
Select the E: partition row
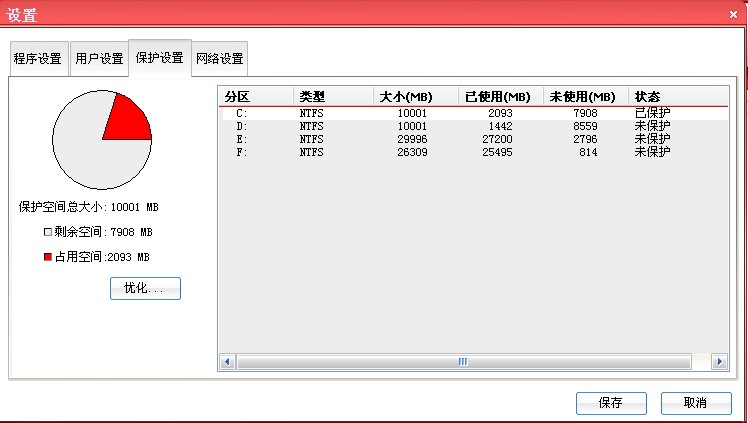[x=473, y=139]
